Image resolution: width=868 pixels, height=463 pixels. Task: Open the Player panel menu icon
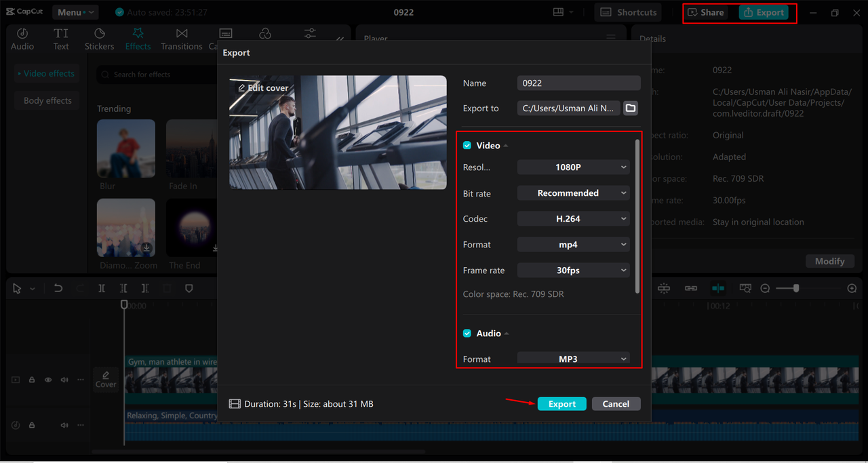611,39
